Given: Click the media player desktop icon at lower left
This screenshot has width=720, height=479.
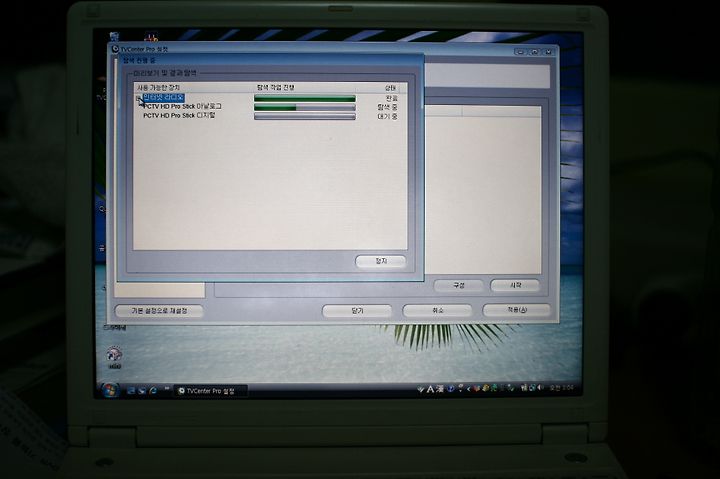Looking at the screenshot, I should click(x=114, y=357).
